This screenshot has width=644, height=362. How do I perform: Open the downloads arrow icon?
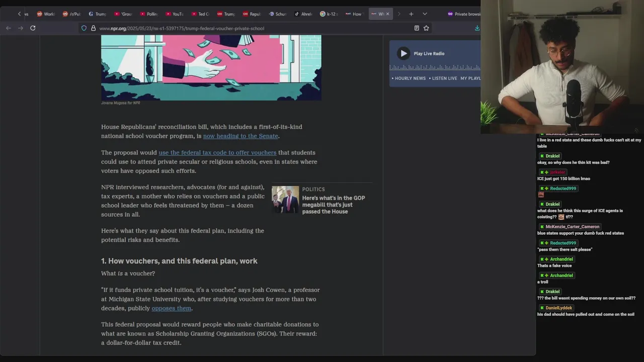click(477, 28)
